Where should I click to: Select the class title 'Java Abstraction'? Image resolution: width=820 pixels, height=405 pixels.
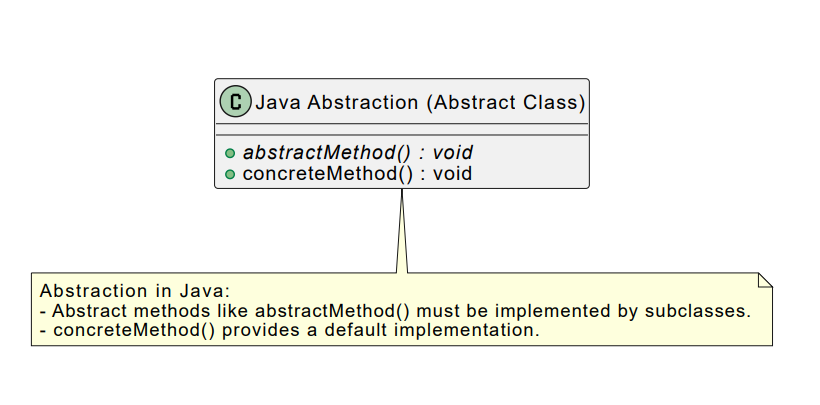click(x=318, y=102)
